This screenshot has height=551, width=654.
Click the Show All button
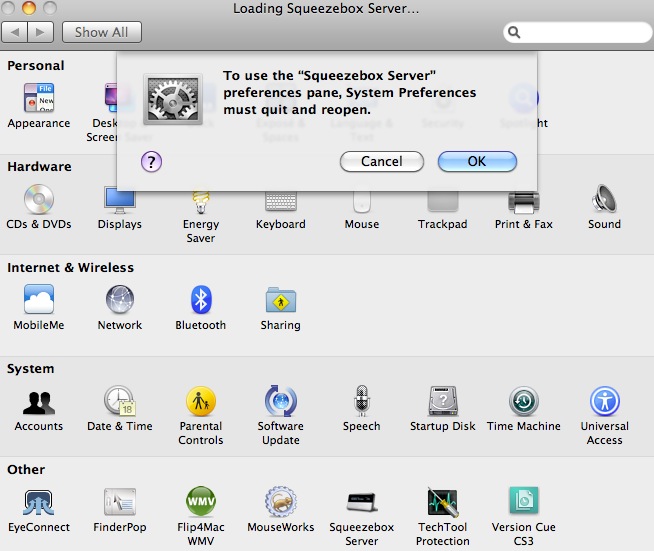pyautogui.click(x=101, y=32)
